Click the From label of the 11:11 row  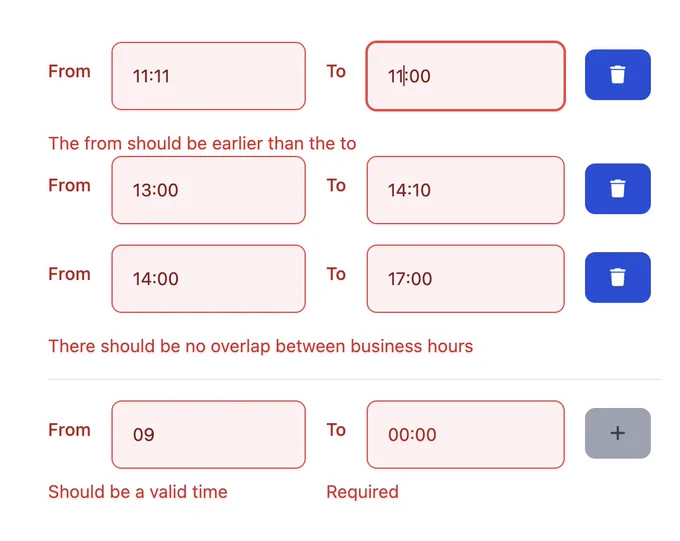(69, 71)
